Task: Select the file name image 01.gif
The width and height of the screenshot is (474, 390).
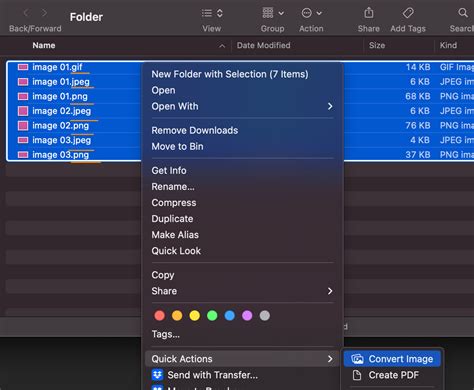Action: (57, 67)
